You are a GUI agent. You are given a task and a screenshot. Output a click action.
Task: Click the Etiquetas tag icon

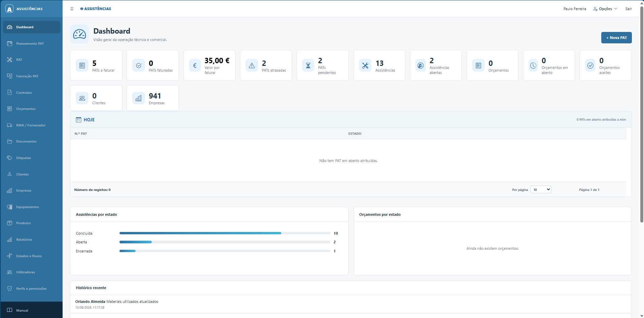click(9, 158)
